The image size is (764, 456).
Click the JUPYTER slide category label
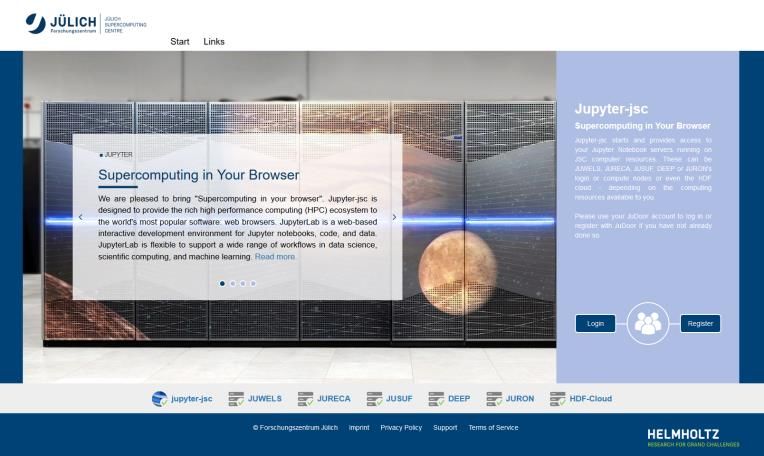(116, 154)
